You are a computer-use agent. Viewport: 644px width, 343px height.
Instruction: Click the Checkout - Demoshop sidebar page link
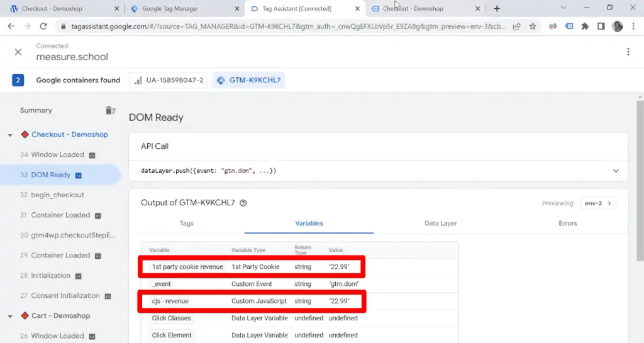69,134
